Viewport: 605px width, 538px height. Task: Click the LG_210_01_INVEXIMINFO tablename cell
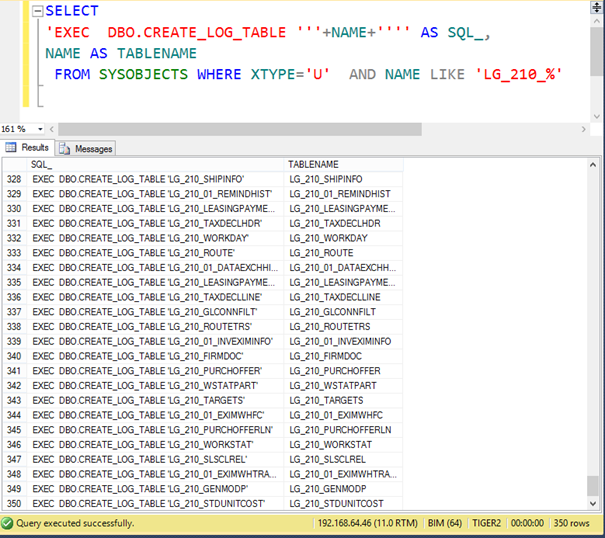pyautogui.click(x=343, y=341)
